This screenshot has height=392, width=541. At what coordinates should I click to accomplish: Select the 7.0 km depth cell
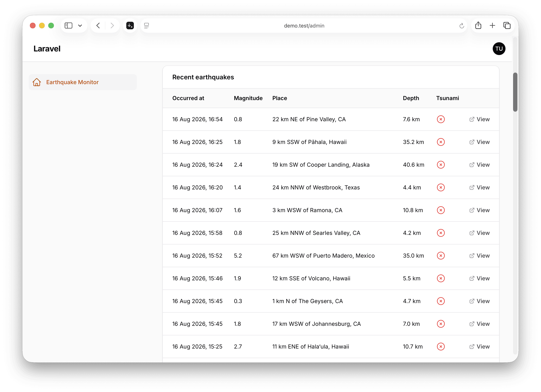tap(411, 324)
